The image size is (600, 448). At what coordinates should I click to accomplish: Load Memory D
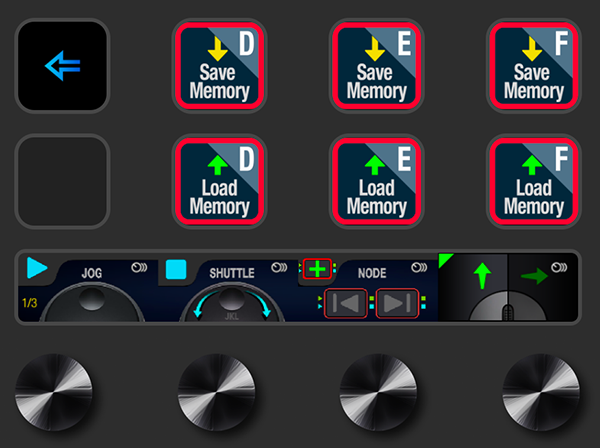[x=219, y=181]
